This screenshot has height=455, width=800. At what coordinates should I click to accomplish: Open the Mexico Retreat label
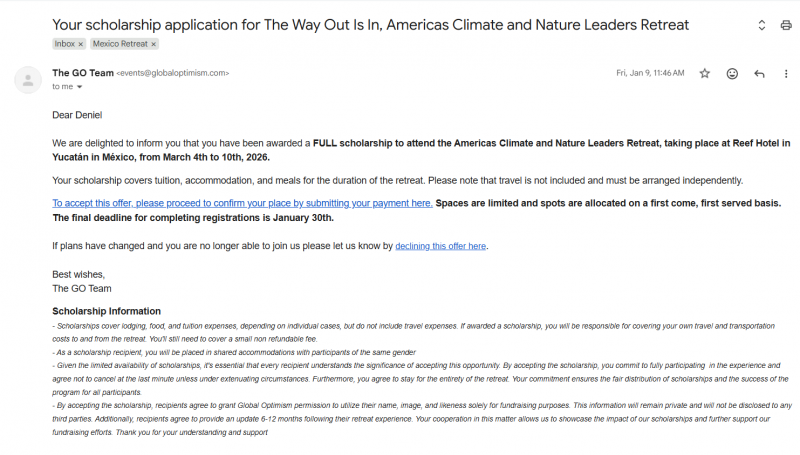(x=119, y=44)
